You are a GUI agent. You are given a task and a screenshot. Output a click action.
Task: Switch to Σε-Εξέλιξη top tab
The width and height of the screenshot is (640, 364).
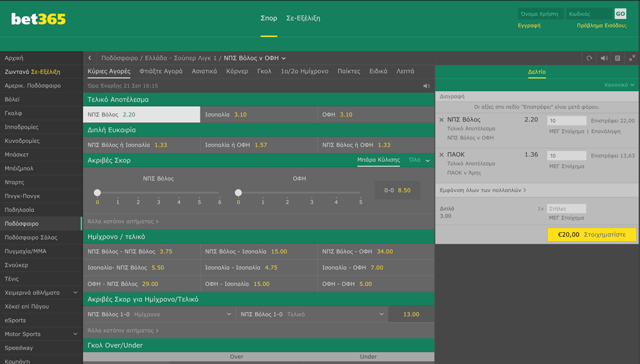point(303,18)
